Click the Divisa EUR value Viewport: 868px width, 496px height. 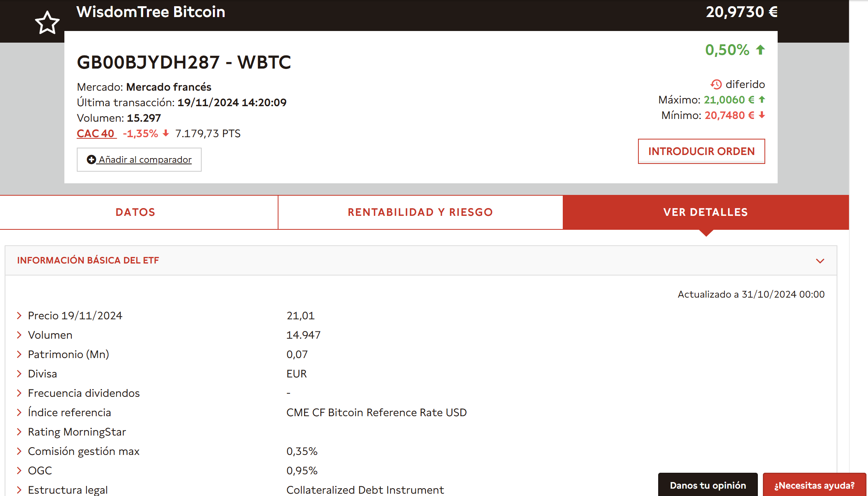[x=297, y=374]
